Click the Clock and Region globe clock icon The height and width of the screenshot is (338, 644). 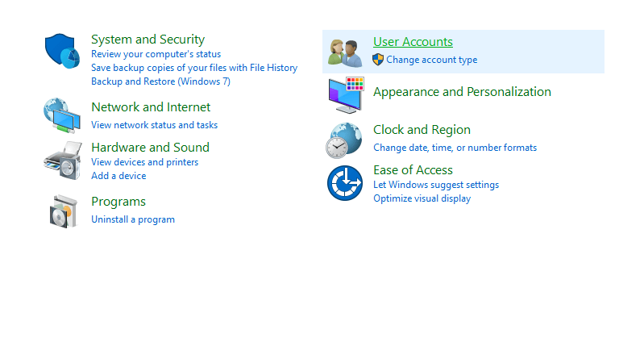pyautogui.click(x=344, y=140)
